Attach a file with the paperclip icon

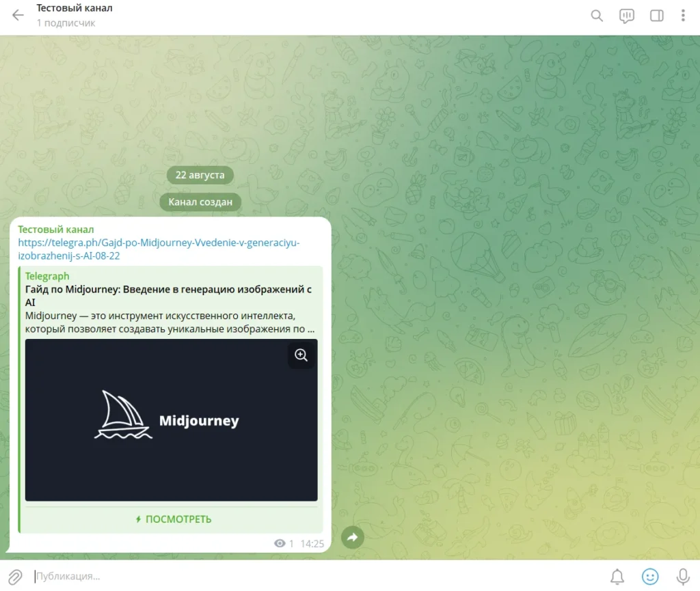[x=15, y=576]
